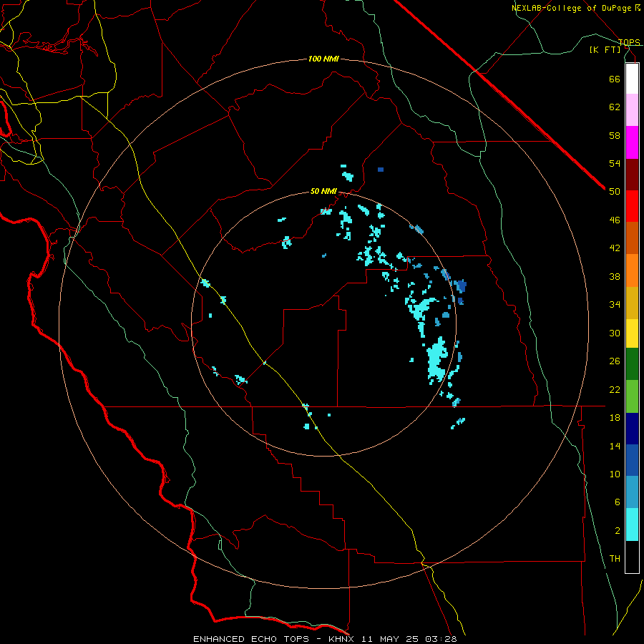Click the '66' legend value
The width and height of the screenshot is (644, 644).
[615, 79]
